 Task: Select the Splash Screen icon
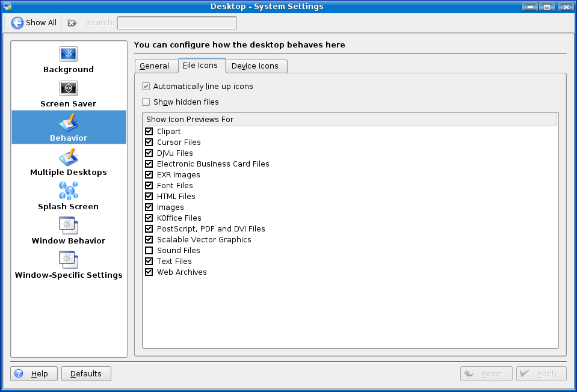click(x=69, y=192)
